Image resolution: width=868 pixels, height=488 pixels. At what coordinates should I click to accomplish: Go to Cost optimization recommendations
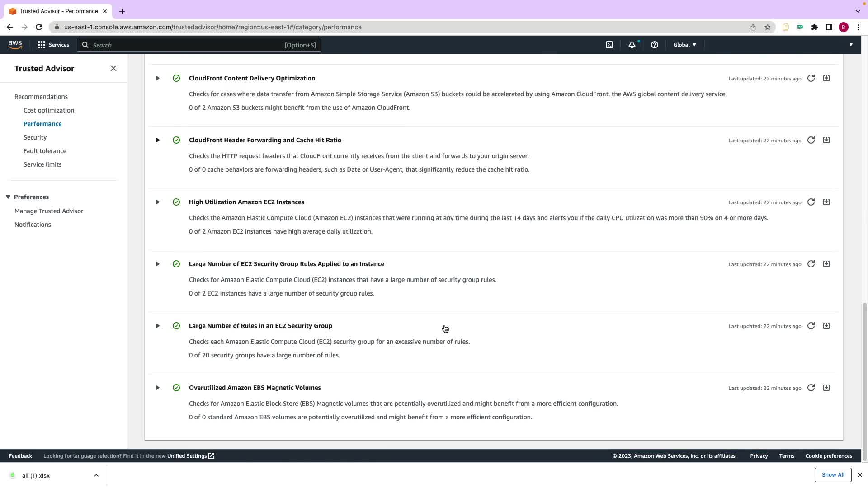49,110
